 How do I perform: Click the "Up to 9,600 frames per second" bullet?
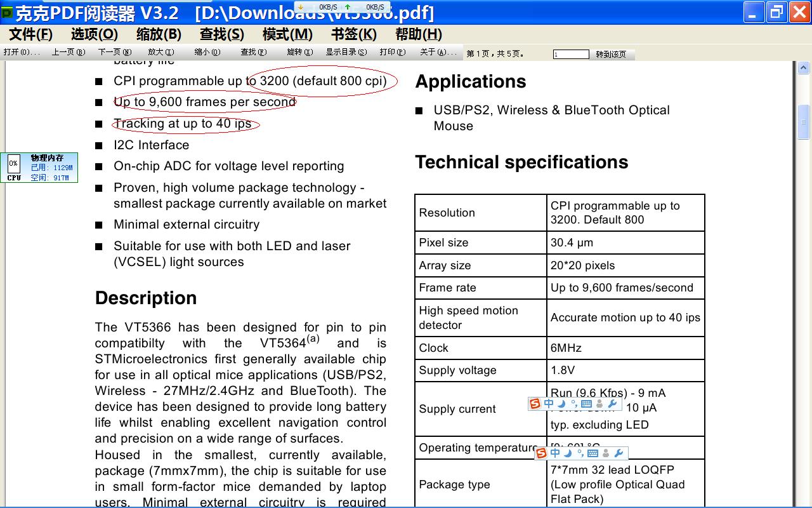coord(205,102)
